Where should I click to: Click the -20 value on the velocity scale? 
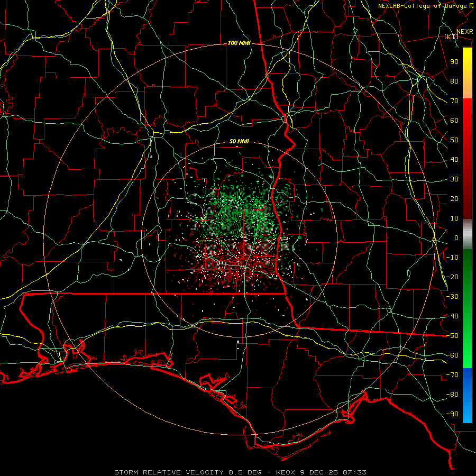[x=452, y=277]
